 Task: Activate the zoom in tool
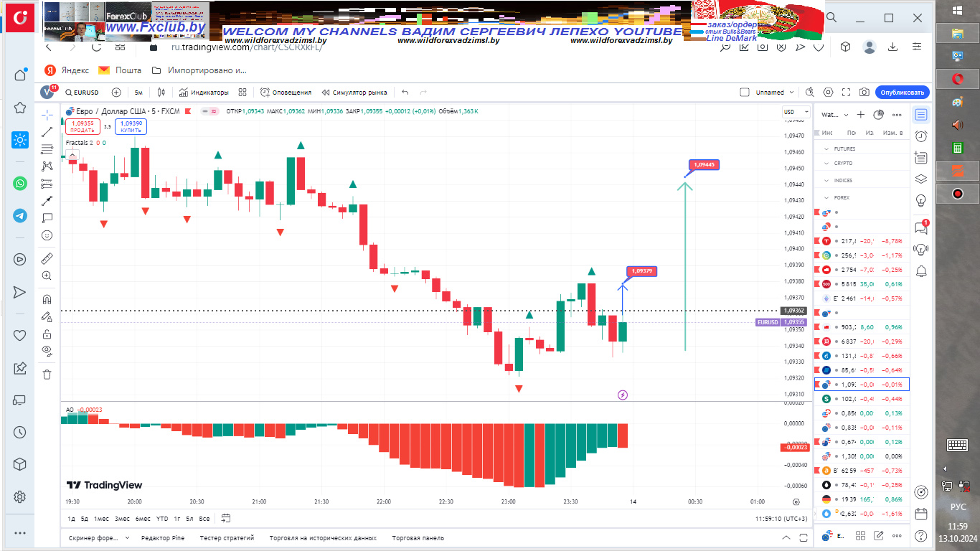tap(47, 275)
